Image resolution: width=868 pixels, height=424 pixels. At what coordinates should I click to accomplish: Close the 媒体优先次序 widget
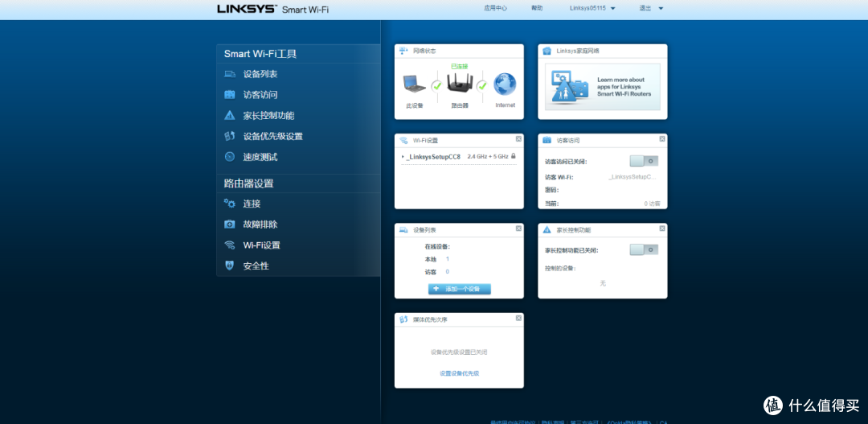pos(518,318)
